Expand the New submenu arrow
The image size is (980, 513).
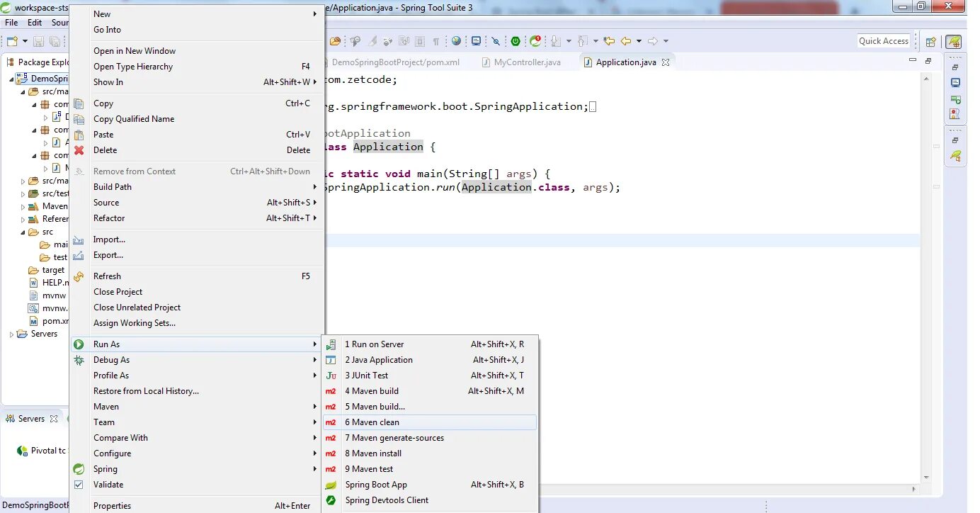coord(315,14)
